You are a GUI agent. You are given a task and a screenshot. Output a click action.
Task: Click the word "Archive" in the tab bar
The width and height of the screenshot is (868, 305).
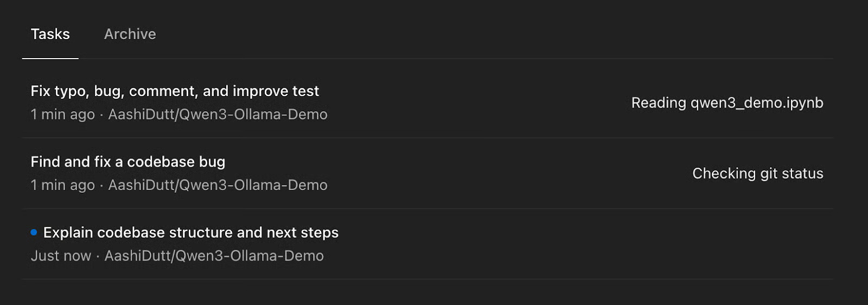130,34
